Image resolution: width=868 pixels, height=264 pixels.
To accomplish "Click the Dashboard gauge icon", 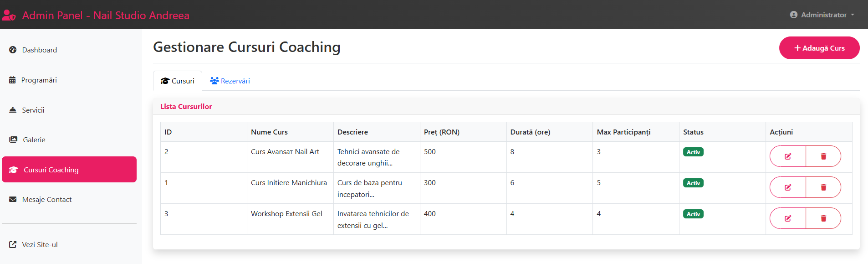I will (13, 50).
